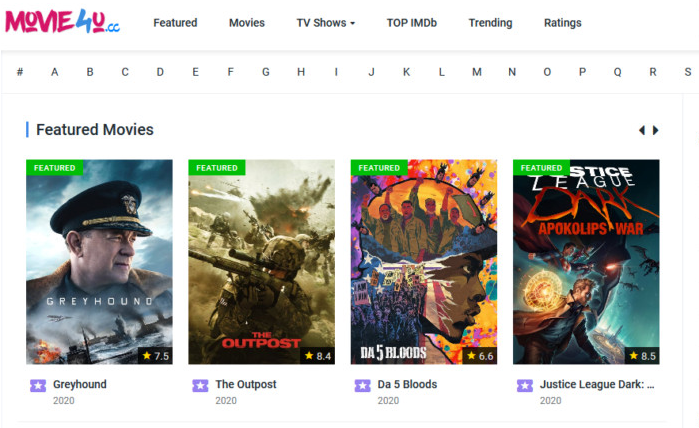Open the Movie4u.cc logo home link
Viewport: 699px width, 428px height.
tap(62, 21)
